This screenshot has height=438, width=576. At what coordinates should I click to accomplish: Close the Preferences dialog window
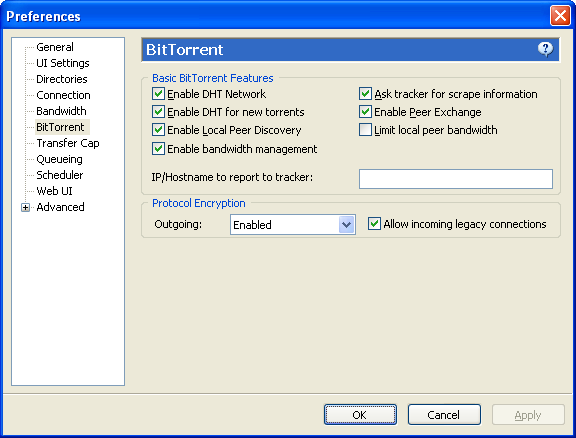click(x=560, y=16)
